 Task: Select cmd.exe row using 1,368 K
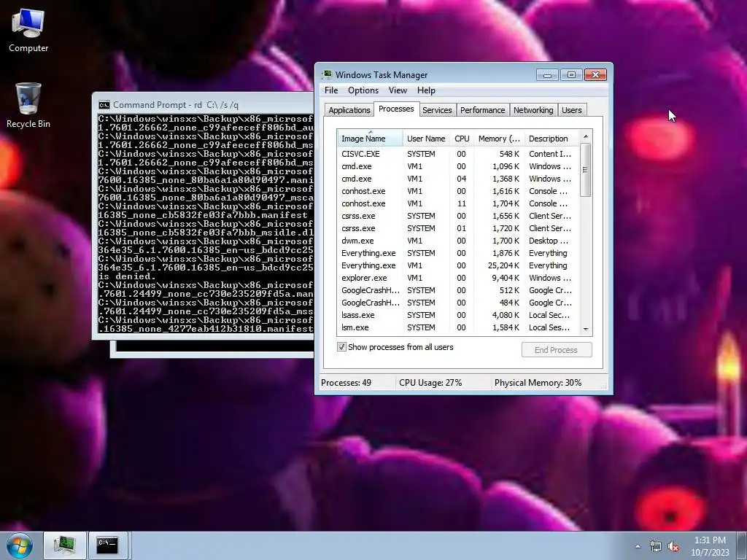pyautogui.click(x=458, y=179)
